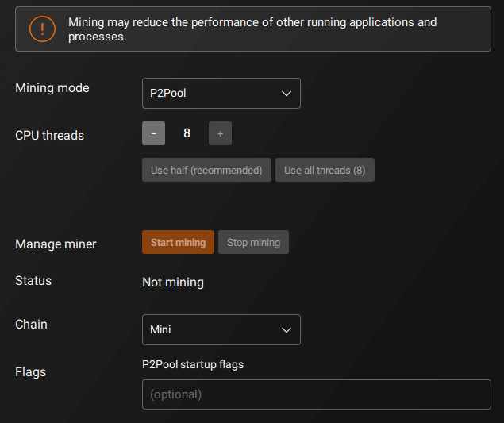Click the Manage miner label
This screenshot has width=504, height=423.
(x=56, y=244)
